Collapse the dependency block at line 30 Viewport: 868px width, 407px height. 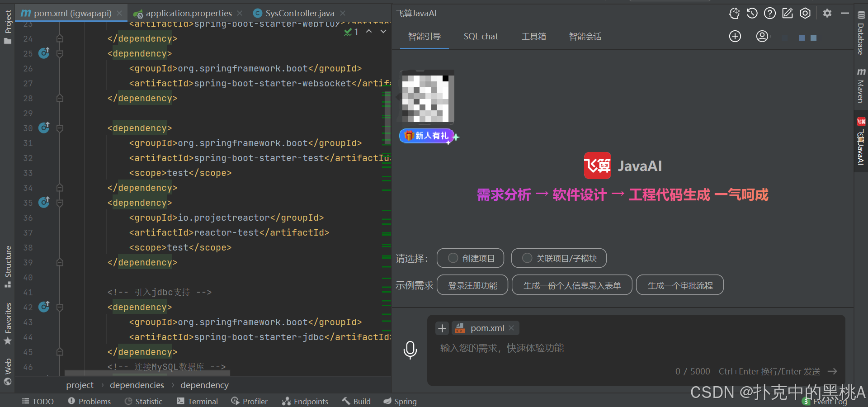60,128
